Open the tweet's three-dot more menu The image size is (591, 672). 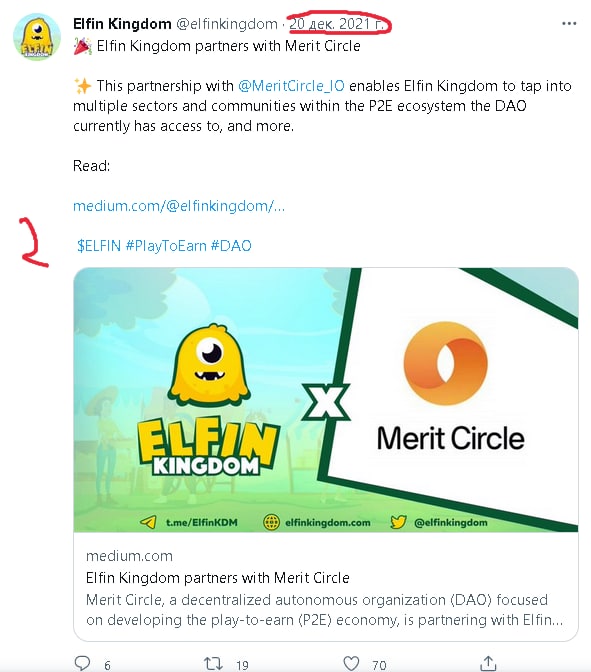coord(569,24)
